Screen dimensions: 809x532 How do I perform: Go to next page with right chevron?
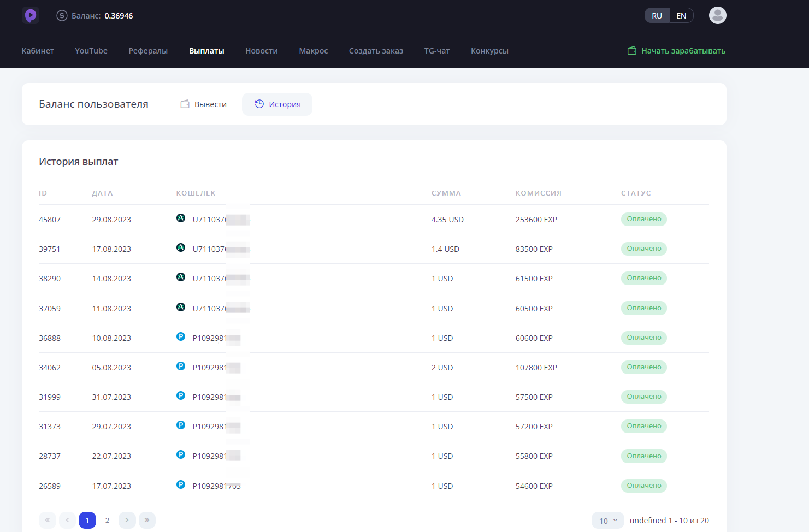click(127, 520)
